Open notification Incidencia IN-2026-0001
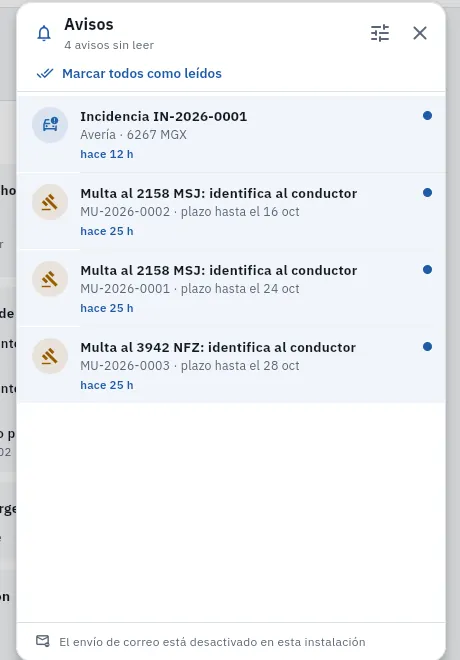The image size is (460, 660). point(231,134)
